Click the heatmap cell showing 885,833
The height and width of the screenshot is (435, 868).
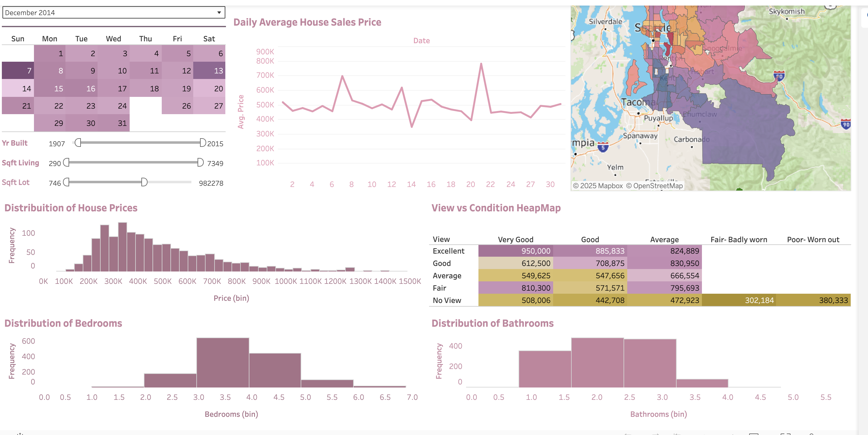click(x=590, y=251)
